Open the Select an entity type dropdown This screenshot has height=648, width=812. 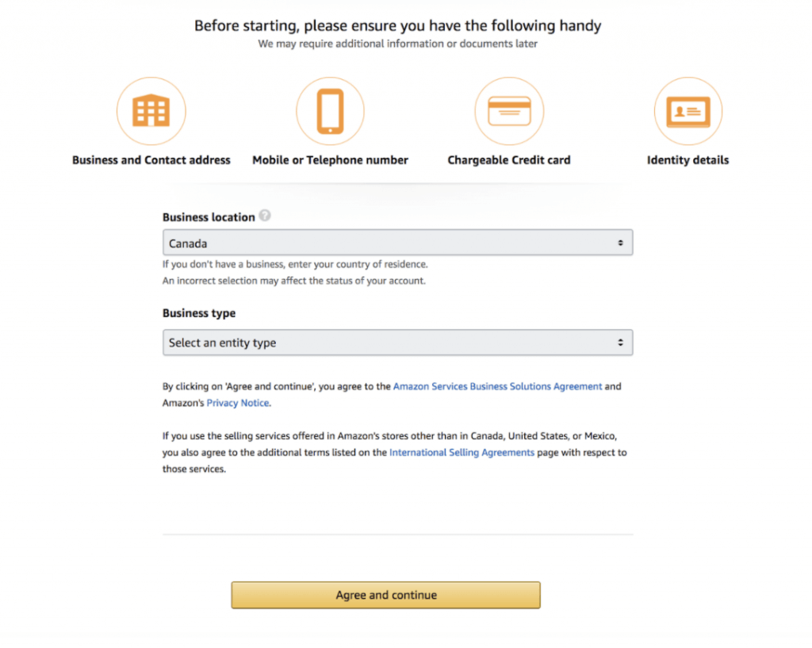397,342
